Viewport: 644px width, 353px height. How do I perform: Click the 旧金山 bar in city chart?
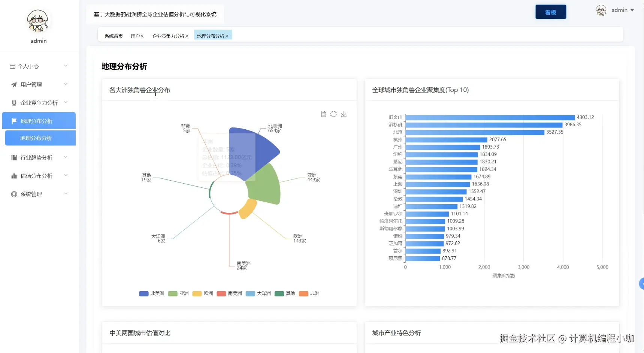(x=490, y=117)
